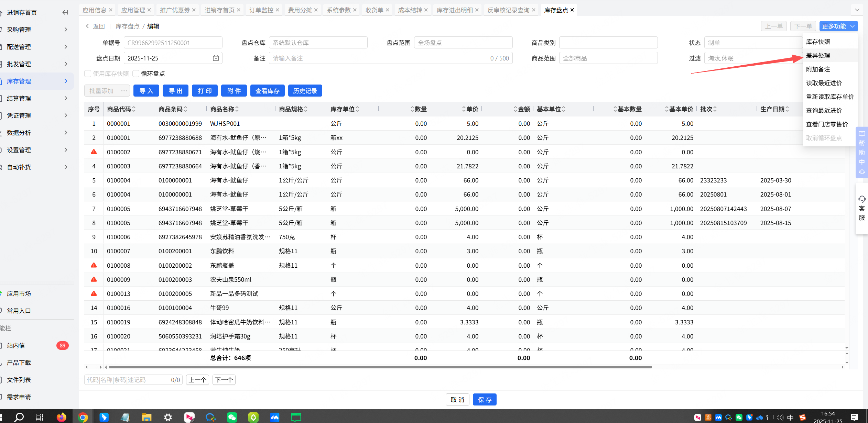Click the 查看库存 button
This screenshot has width=868, height=423.
(x=267, y=91)
